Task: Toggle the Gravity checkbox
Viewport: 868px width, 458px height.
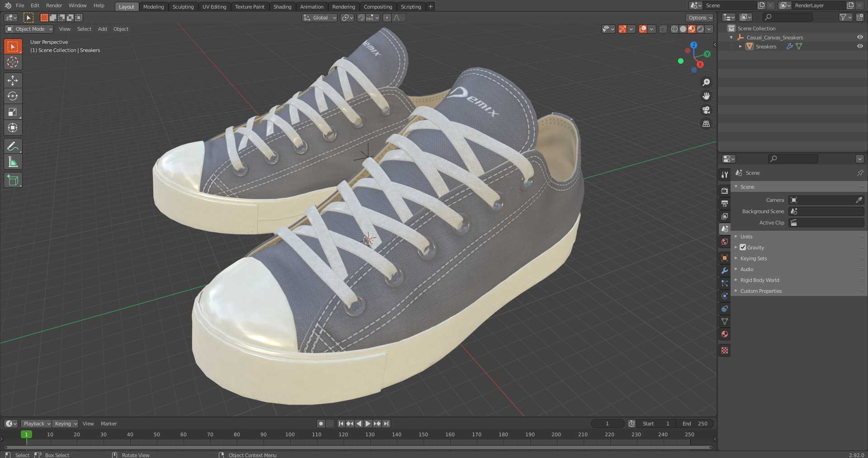Action: [x=743, y=248]
